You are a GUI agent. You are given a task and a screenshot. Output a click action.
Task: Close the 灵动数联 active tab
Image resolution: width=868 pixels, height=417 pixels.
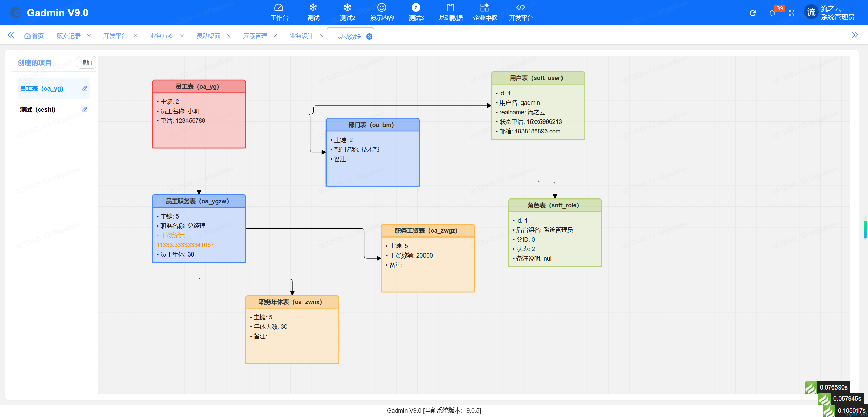click(369, 37)
